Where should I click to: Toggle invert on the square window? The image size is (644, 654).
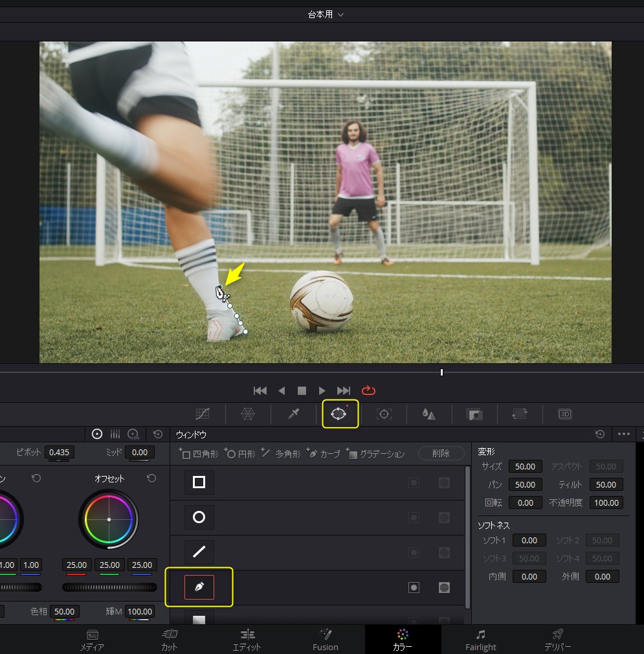[414, 482]
